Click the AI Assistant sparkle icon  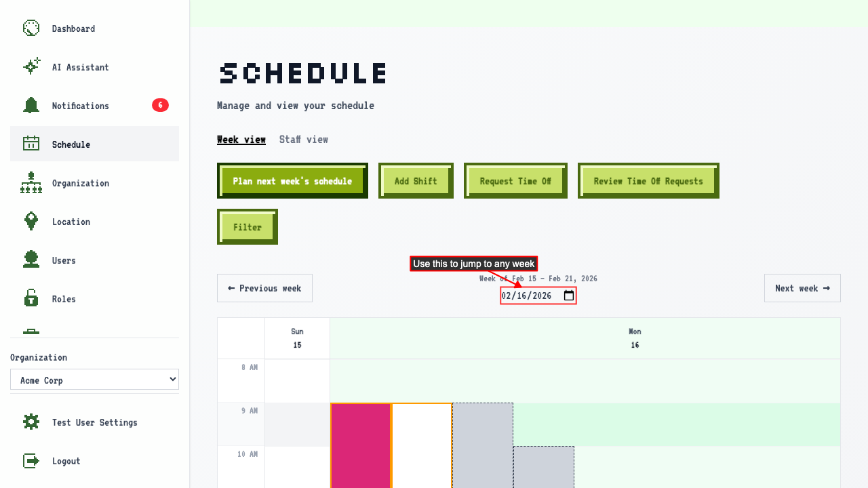coord(31,66)
